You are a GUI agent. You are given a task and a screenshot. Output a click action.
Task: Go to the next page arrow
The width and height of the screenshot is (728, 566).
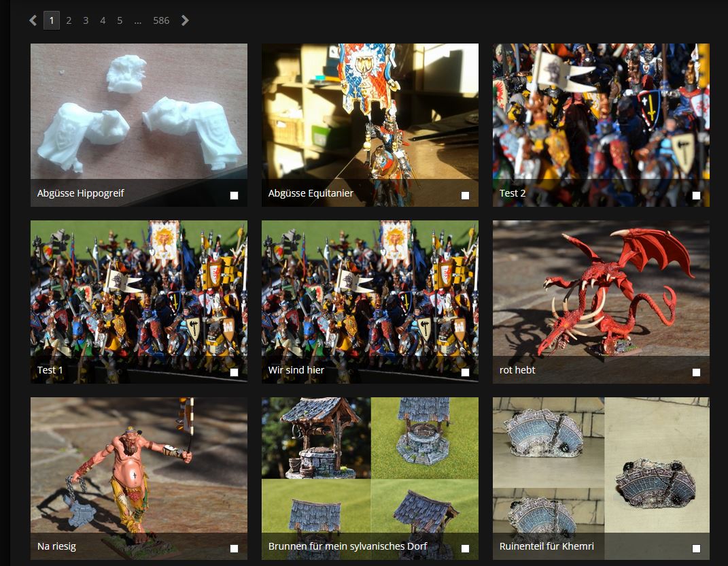point(185,20)
